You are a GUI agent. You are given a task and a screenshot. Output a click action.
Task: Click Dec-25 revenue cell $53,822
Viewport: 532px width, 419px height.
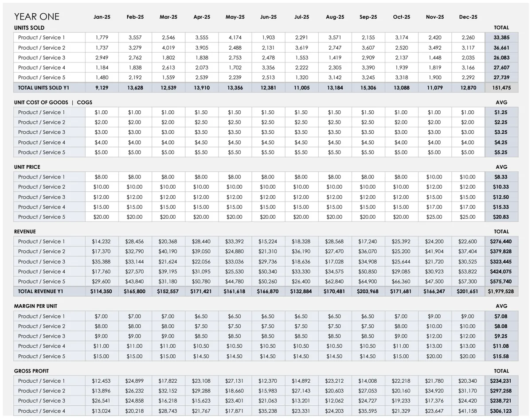coord(468,272)
